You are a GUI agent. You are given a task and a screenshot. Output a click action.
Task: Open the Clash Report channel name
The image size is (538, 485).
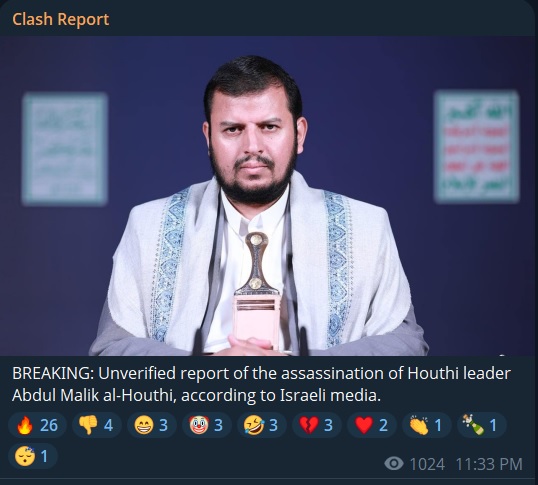pyautogui.click(x=61, y=19)
